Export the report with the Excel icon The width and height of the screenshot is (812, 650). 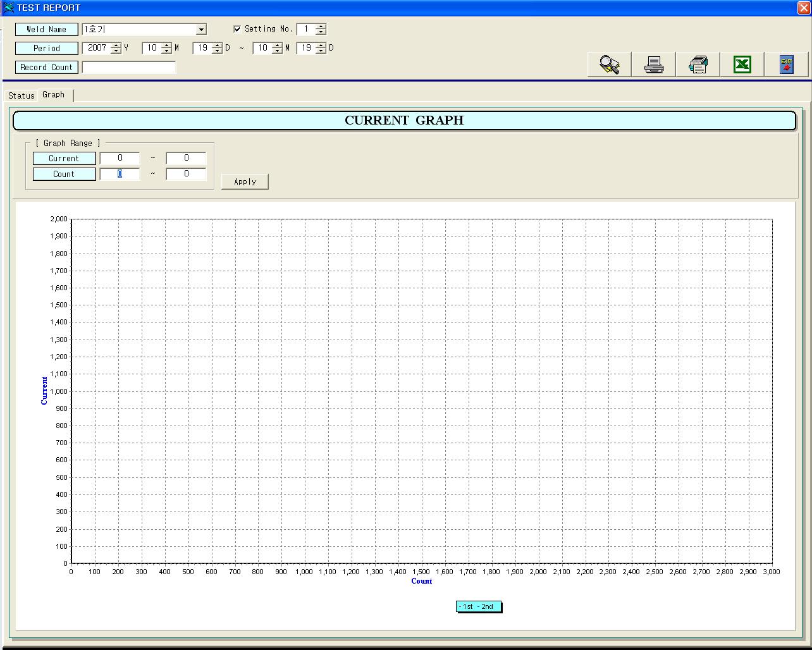[742, 64]
